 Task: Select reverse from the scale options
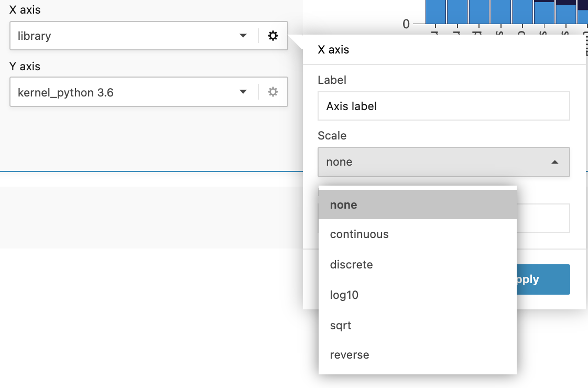click(x=349, y=355)
